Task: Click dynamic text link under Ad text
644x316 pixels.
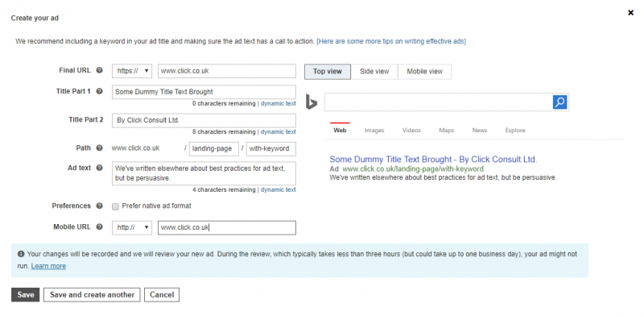Action: pos(278,190)
